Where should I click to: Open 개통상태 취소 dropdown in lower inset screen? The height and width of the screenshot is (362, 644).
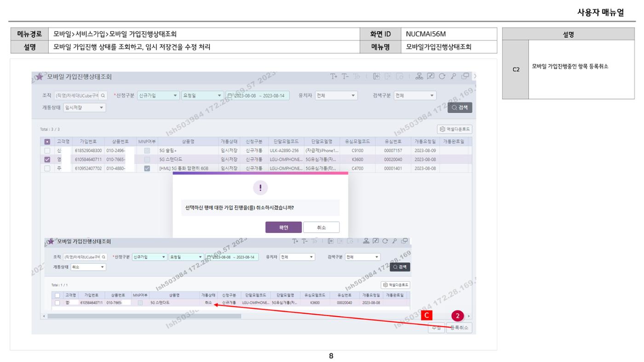click(88, 267)
